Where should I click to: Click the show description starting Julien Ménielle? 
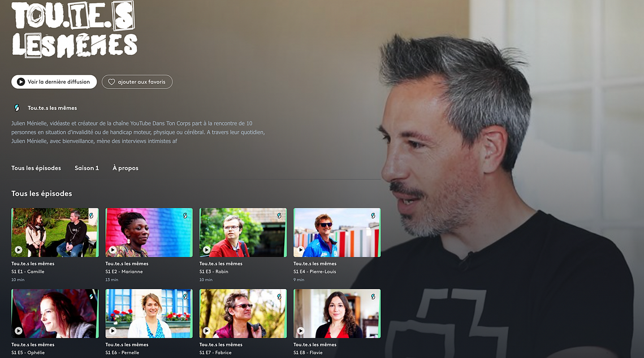(138, 132)
